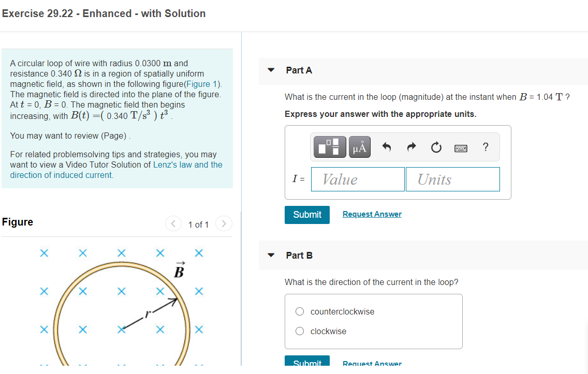Click the next figure navigation arrow
Viewport: 588px width, 374px height.
point(224,223)
